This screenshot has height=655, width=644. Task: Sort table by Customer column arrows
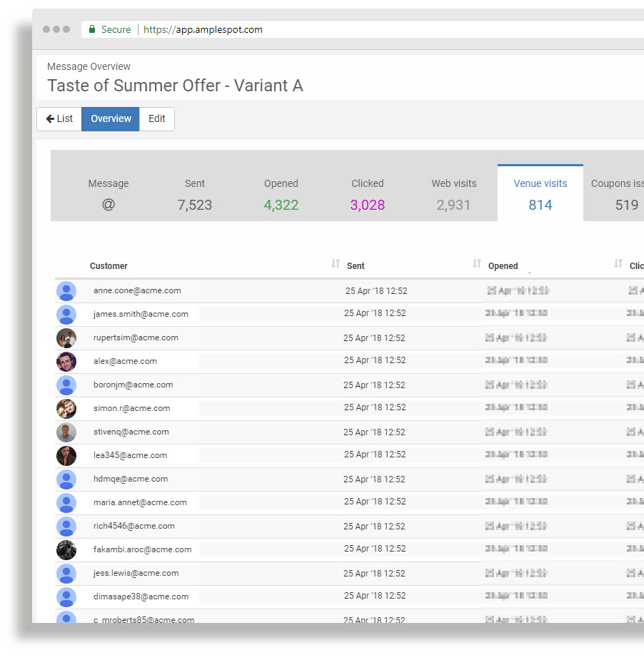[x=336, y=264]
